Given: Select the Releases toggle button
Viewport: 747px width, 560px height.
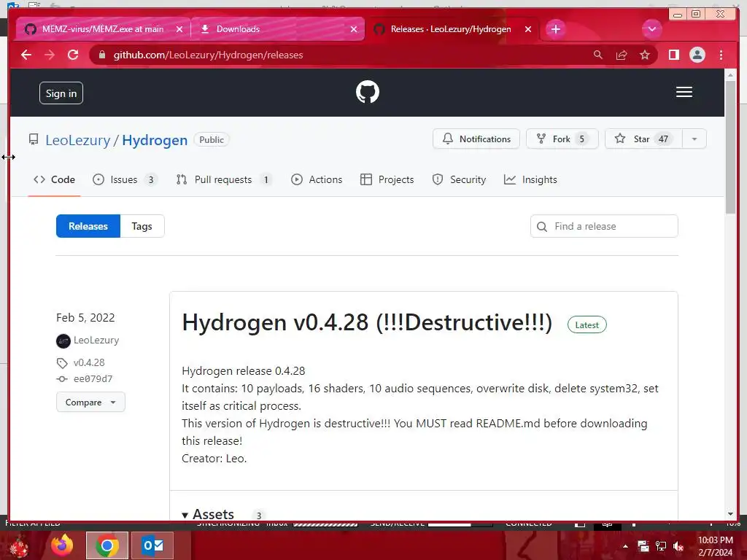Looking at the screenshot, I should tap(88, 226).
